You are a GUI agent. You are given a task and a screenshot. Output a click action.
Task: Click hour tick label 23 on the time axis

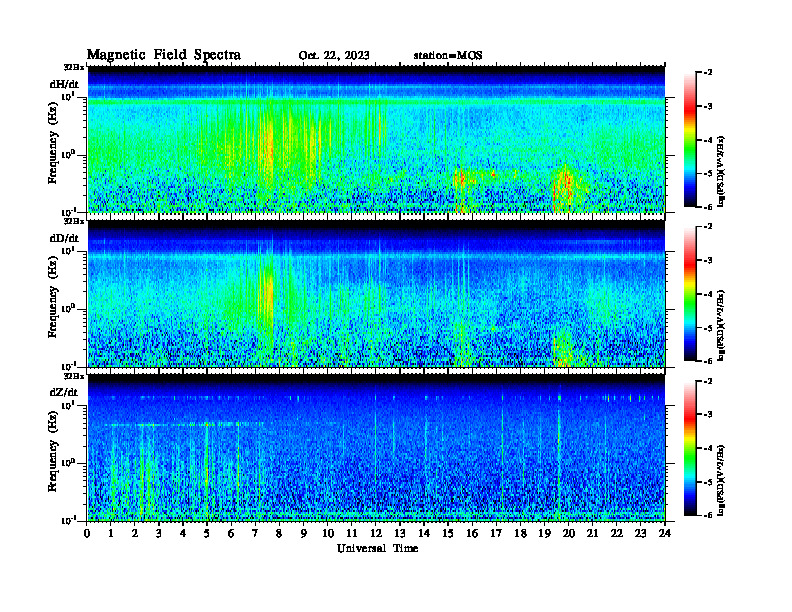coord(641,533)
